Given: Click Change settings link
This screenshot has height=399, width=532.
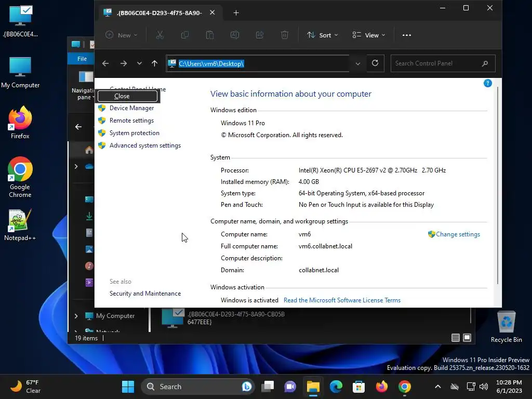Looking at the screenshot, I should pyautogui.click(x=458, y=234).
